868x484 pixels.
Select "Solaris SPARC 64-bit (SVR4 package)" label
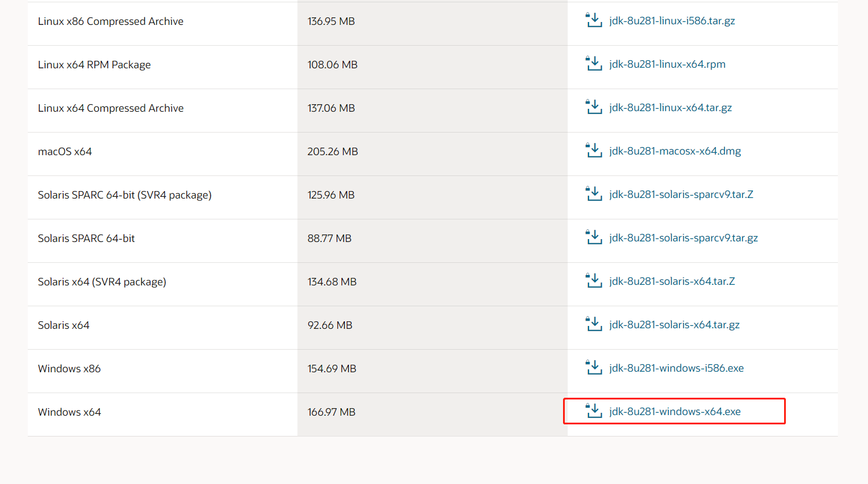tap(125, 195)
